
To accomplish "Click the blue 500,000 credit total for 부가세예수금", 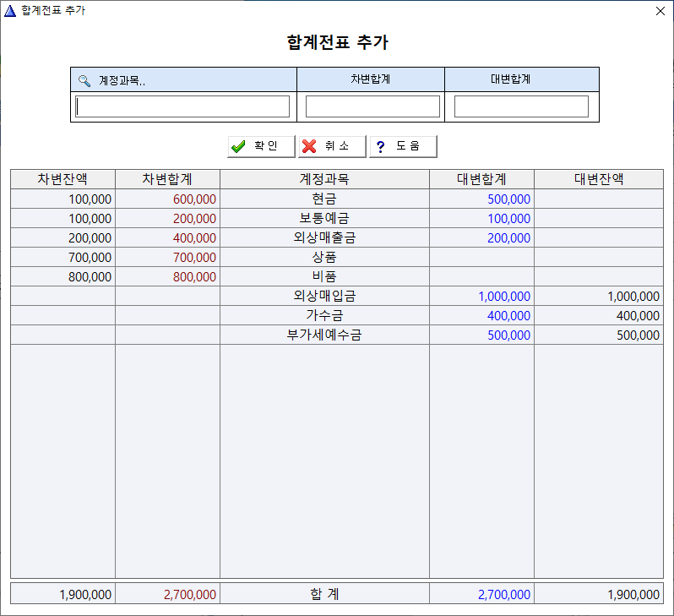I will click(x=509, y=335).
